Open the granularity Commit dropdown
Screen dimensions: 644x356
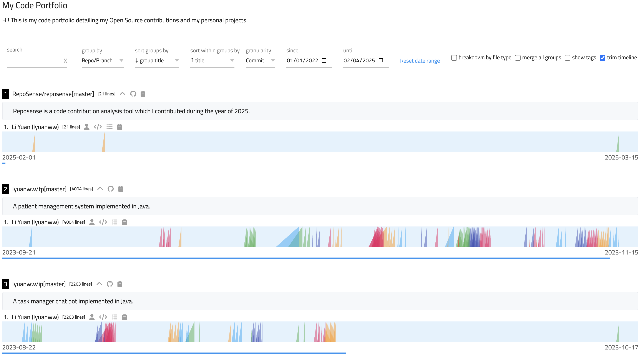(x=260, y=60)
